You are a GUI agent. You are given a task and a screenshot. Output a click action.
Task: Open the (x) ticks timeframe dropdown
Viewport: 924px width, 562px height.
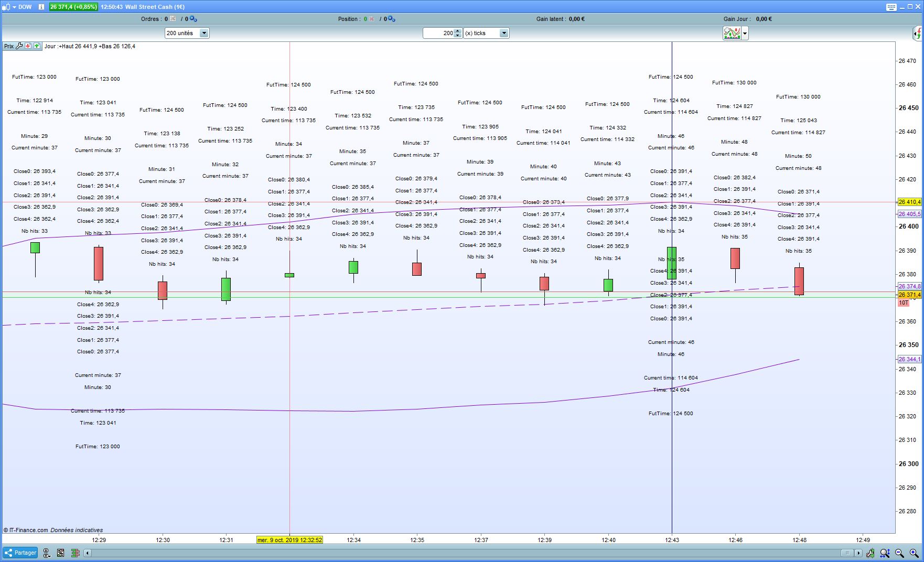[486, 33]
